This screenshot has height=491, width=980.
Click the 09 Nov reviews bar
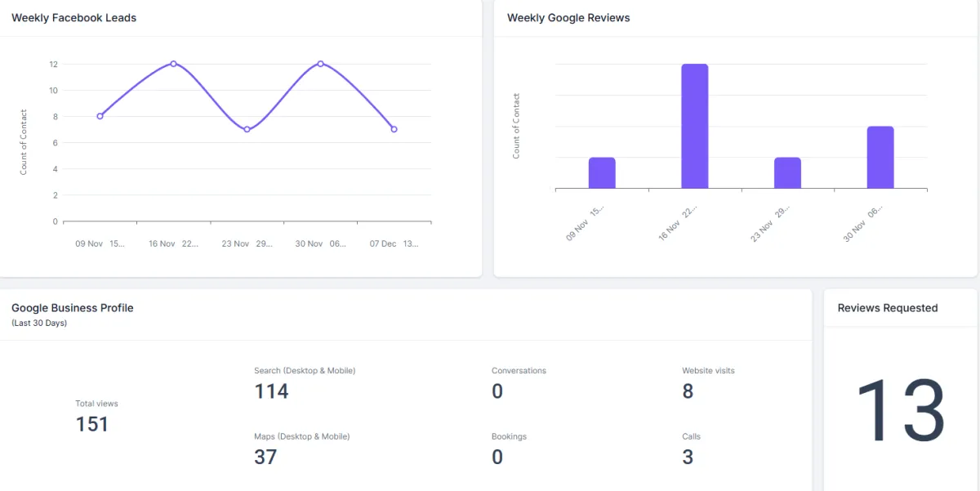pos(600,172)
